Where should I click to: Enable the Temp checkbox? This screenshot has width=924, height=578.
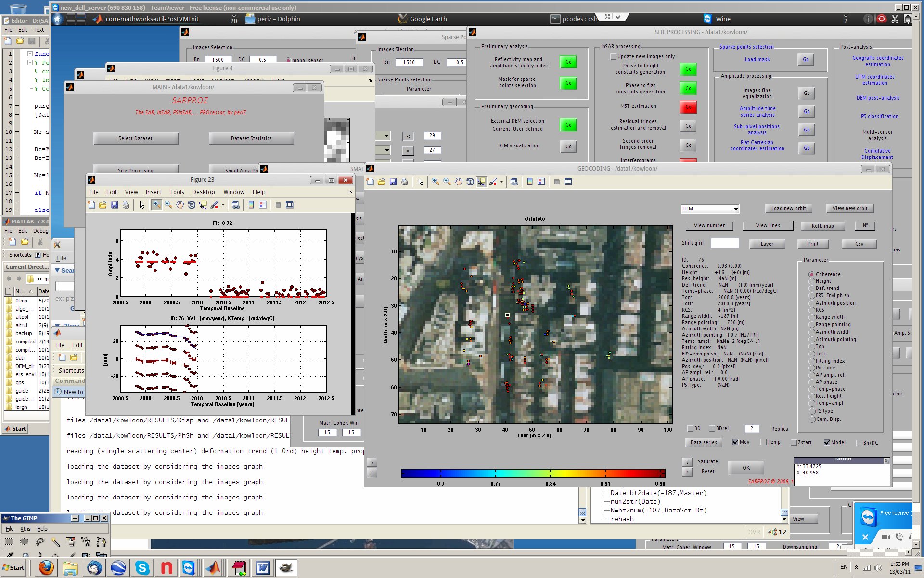pyautogui.click(x=763, y=442)
